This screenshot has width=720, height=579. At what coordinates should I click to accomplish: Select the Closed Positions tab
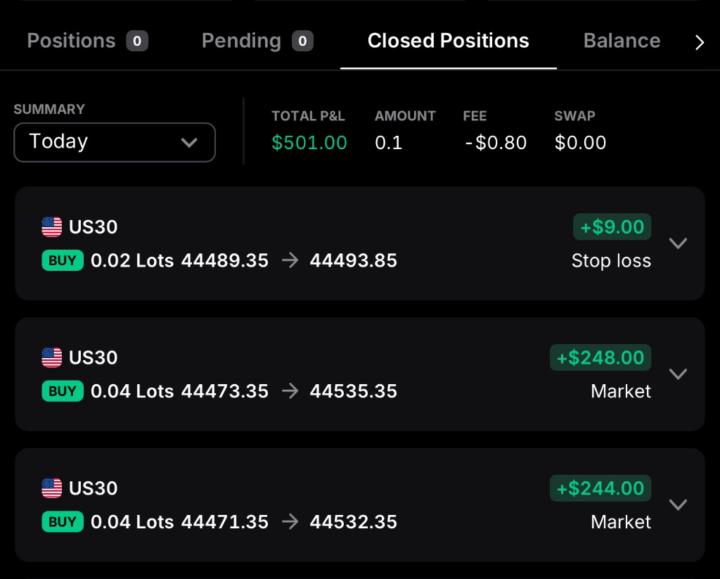click(x=448, y=41)
